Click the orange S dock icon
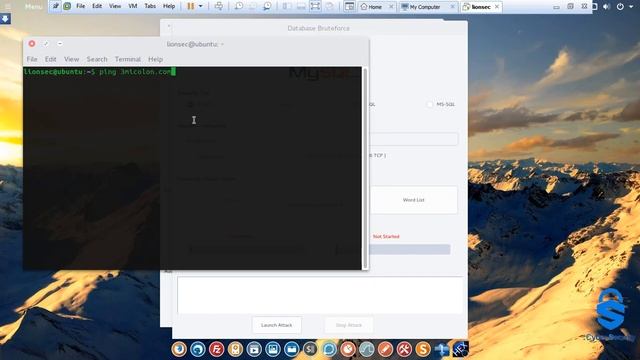Viewport: 640px width, 360px height. (423, 349)
